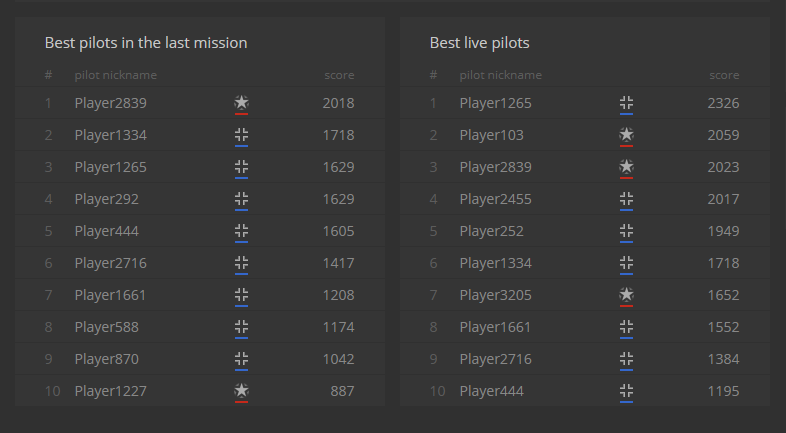The height and width of the screenshot is (433, 786).
Task: Click the 2018 score of Player2839
Action: click(338, 103)
